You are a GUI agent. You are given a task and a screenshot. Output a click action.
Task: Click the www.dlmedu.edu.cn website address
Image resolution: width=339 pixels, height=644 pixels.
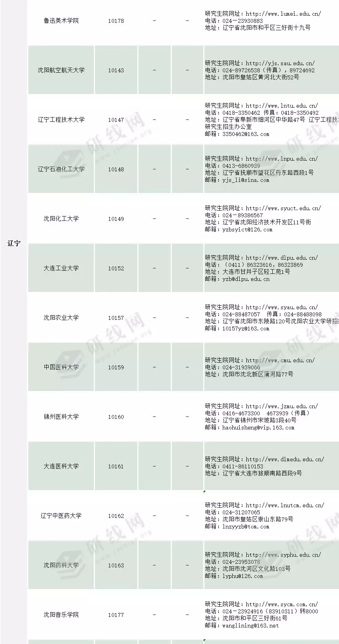tap(285, 459)
